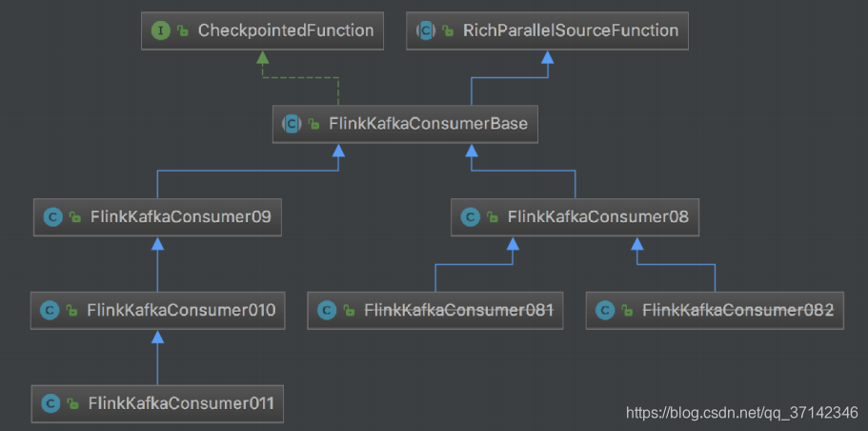Open the blog.csdn.net watermark link

tap(742, 412)
